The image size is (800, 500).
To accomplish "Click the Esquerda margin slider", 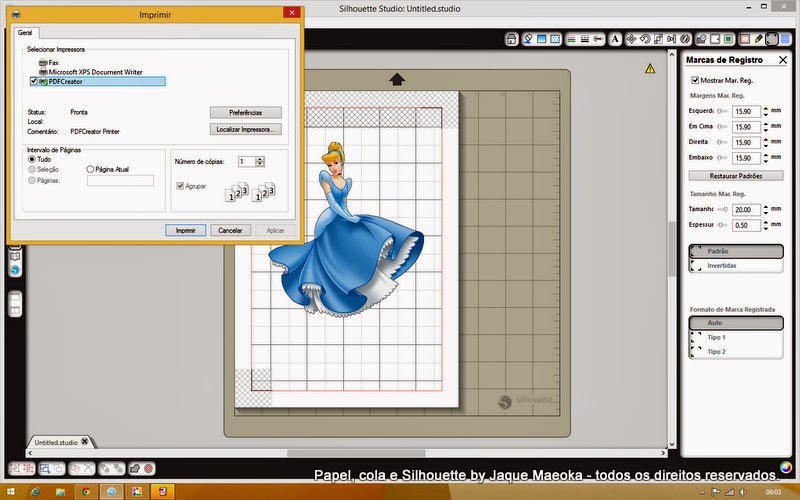I will tap(722, 111).
